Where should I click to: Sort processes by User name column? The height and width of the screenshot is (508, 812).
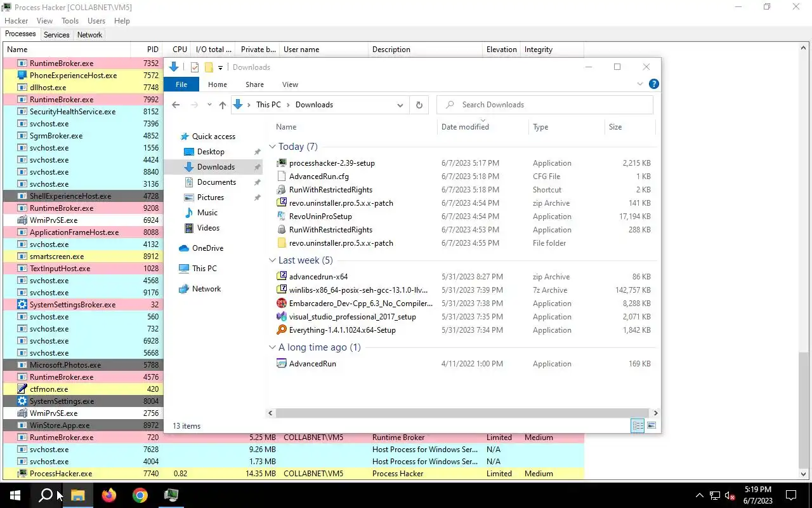[x=324, y=50]
